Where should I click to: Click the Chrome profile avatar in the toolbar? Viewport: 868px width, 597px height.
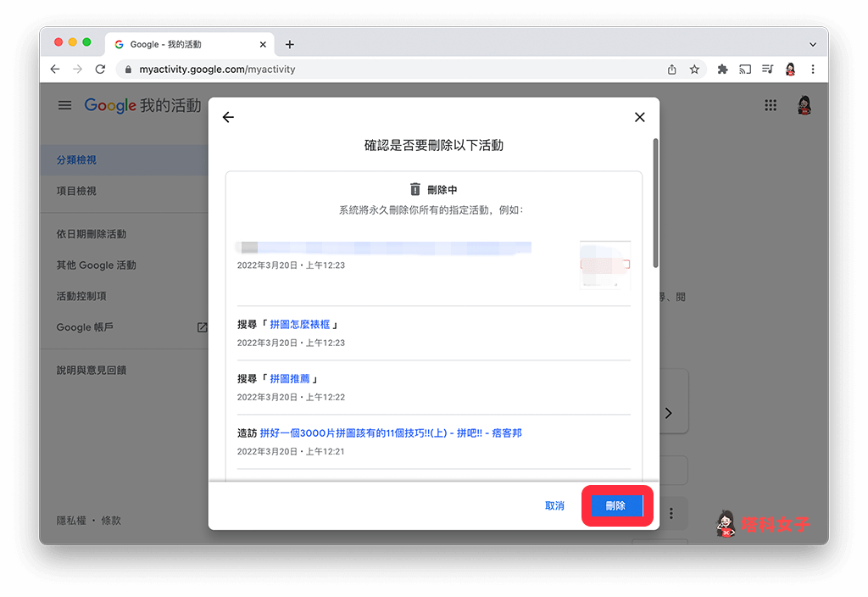coord(791,70)
